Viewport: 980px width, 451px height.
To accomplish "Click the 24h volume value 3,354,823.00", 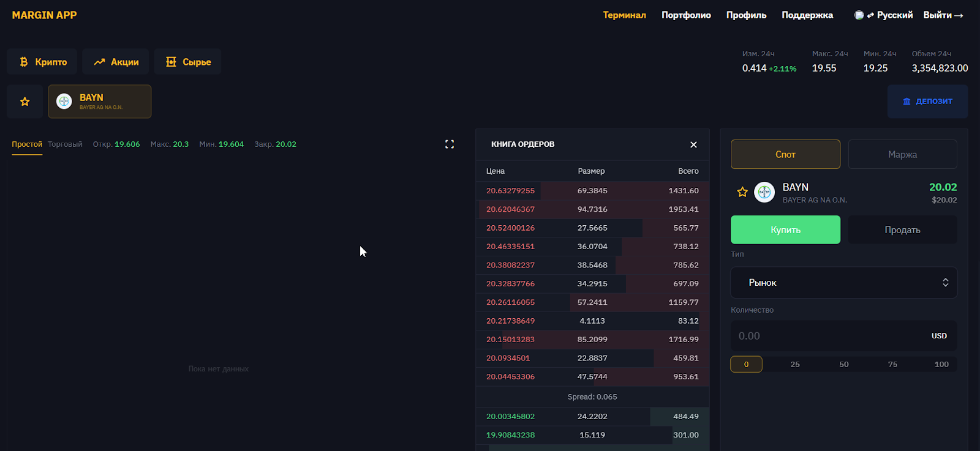I will coord(940,68).
